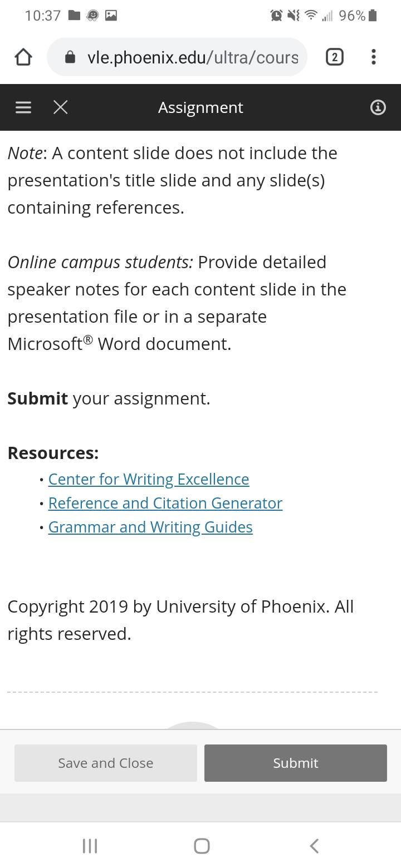Close the Assignment panel with X icon
Viewport: 401px width, 868px height.
(x=61, y=107)
